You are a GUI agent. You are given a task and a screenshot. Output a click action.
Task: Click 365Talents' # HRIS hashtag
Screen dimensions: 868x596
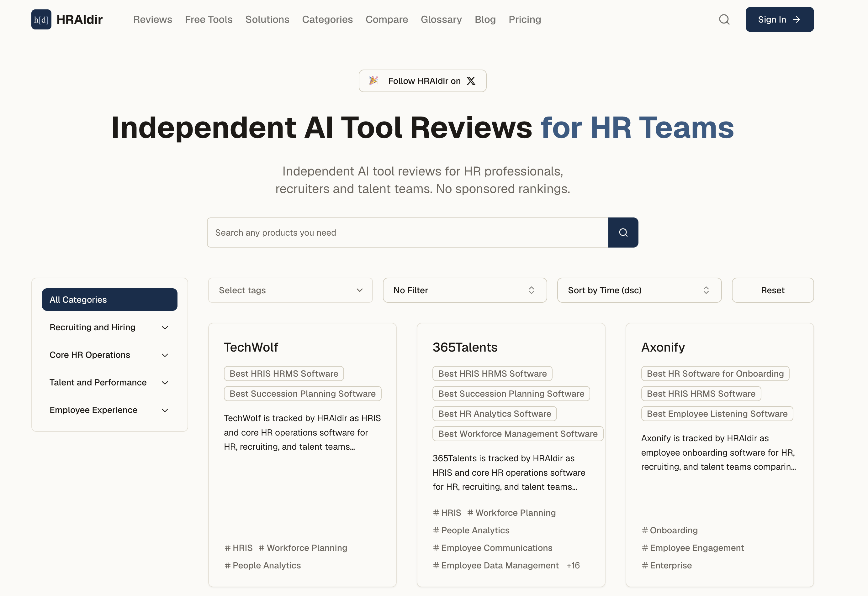point(447,513)
